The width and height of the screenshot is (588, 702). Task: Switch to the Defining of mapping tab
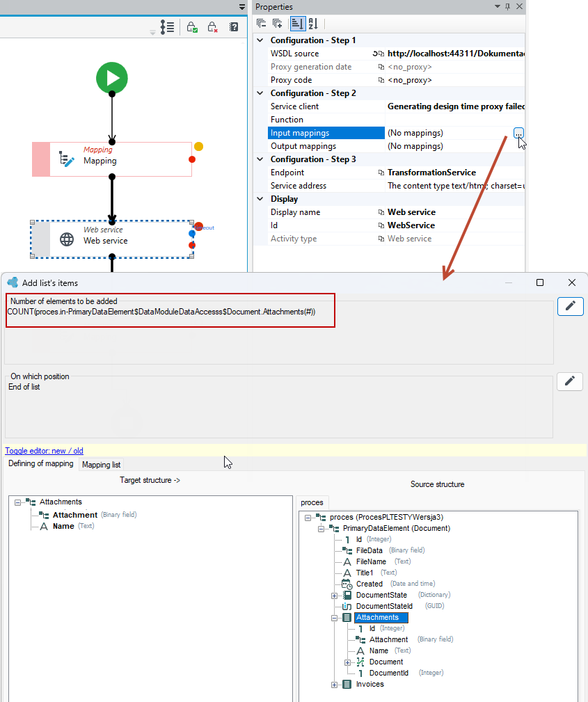[41, 464]
